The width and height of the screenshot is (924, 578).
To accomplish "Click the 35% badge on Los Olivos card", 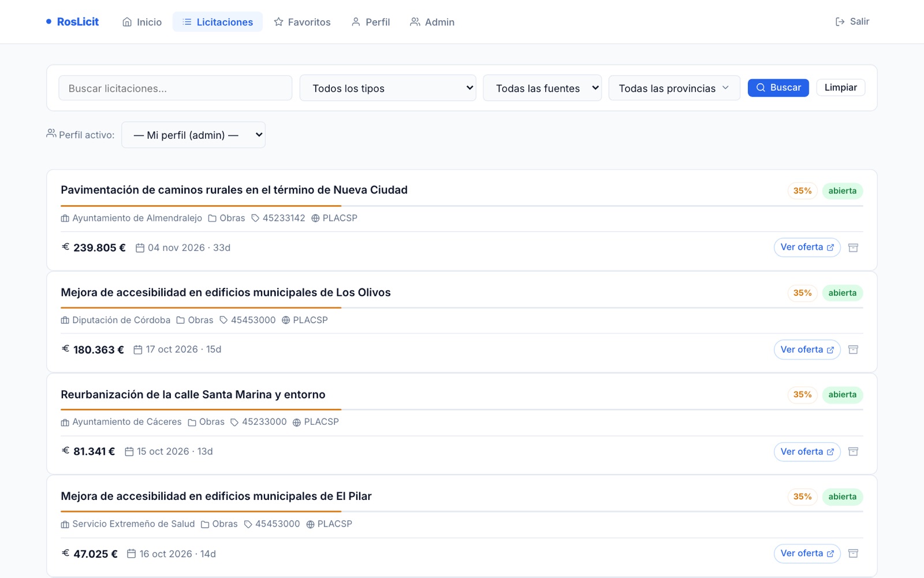I will coord(802,293).
